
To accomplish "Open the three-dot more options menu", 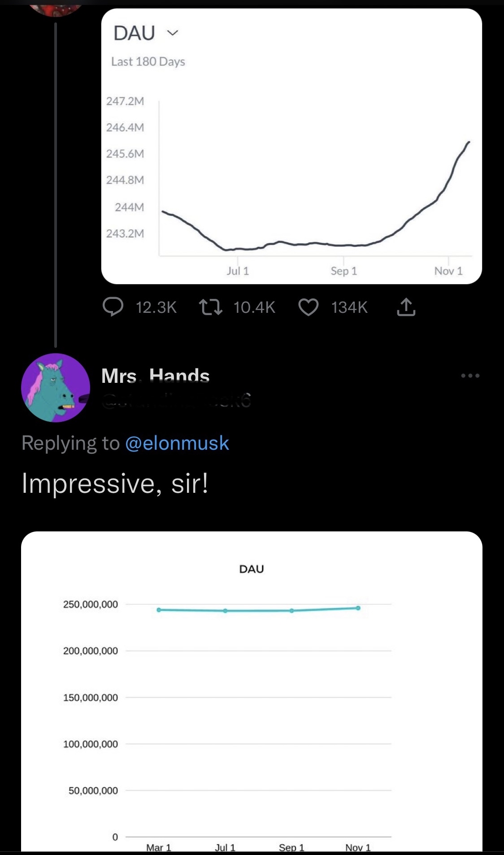I will [470, 376].
